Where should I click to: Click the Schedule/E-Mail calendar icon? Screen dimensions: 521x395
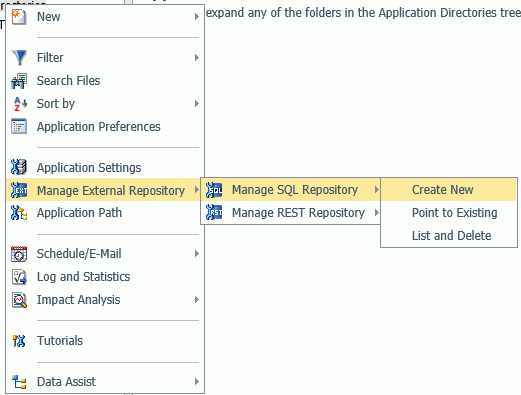[x=19, y=254]
